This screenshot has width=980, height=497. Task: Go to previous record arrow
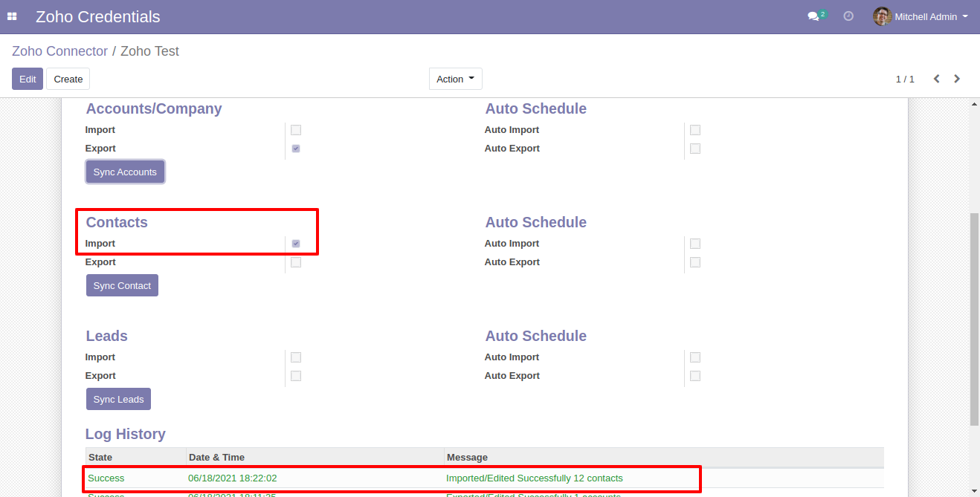click(x=937, y=79)
